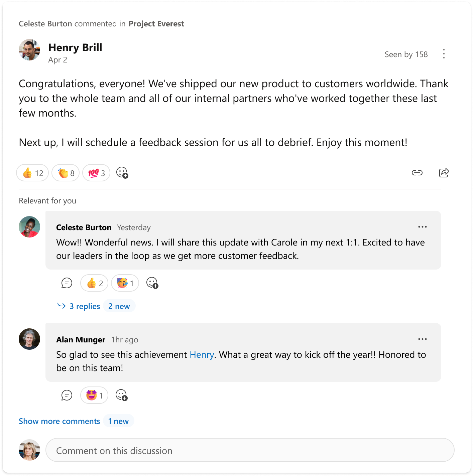Image resolution: width=473 pixels, height=476 pixels.
Task: Toggle the clapping hands reaction
Action: click(65, 173)
